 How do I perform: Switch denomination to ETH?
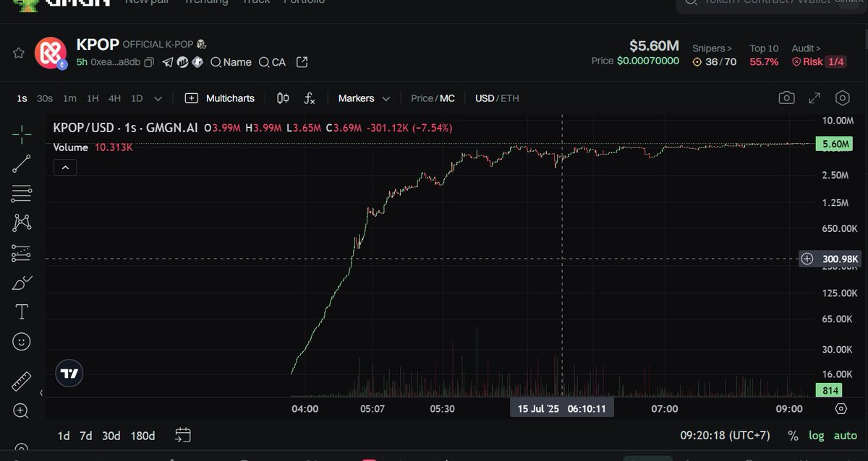(510, 98)
